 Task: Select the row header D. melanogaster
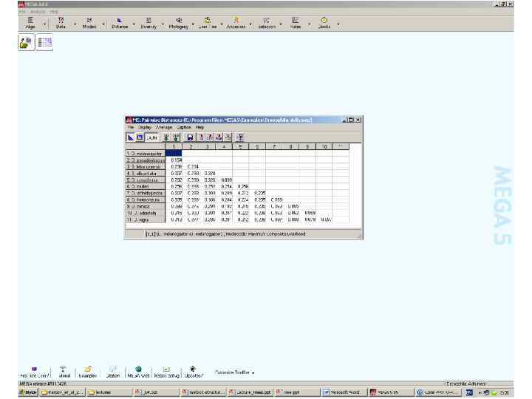146,154
